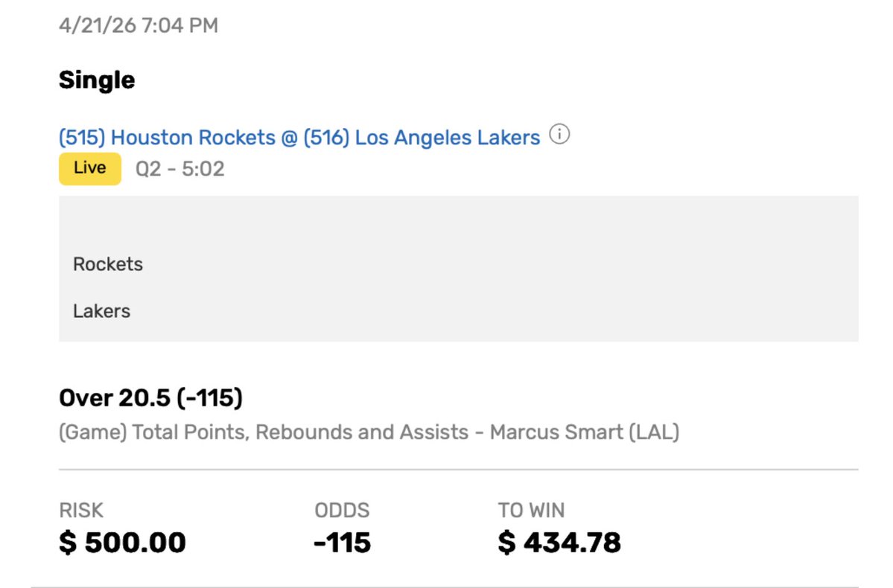Viewport: 893px width, 588px height.
Task: Click the (515) Houston Rockets part of the link
Action: (167, 138)
